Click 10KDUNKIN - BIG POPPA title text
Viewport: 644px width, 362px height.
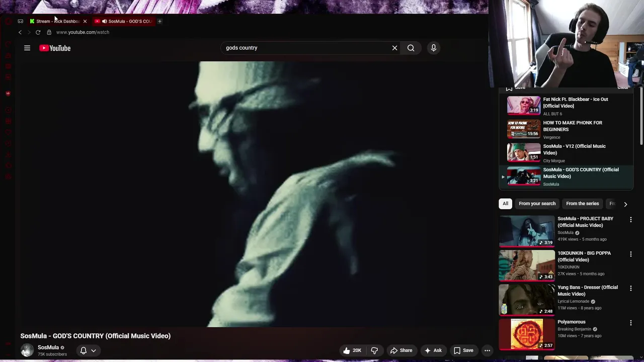pyautogui.click(x=584, y=256)
